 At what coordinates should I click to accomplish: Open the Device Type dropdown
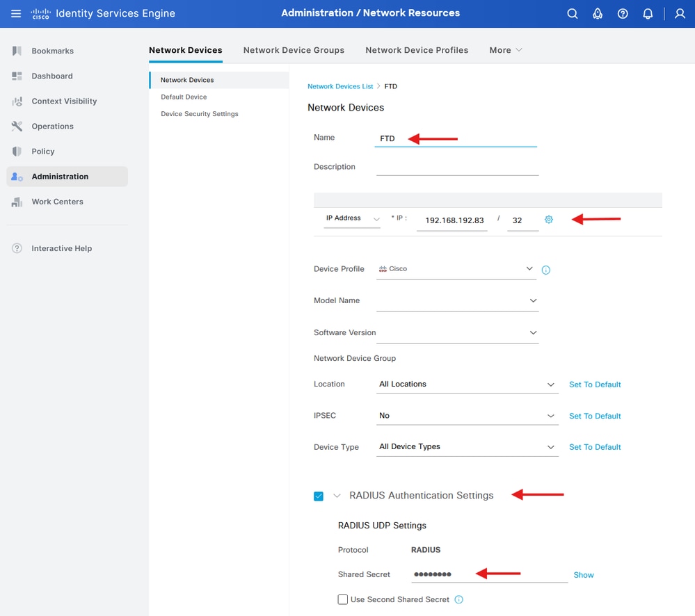[468, 447]
